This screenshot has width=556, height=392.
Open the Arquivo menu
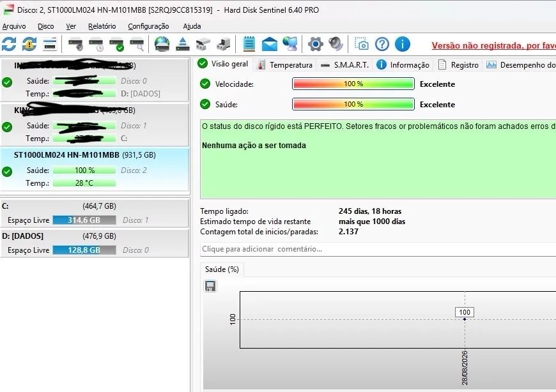[x=14, y=26]
